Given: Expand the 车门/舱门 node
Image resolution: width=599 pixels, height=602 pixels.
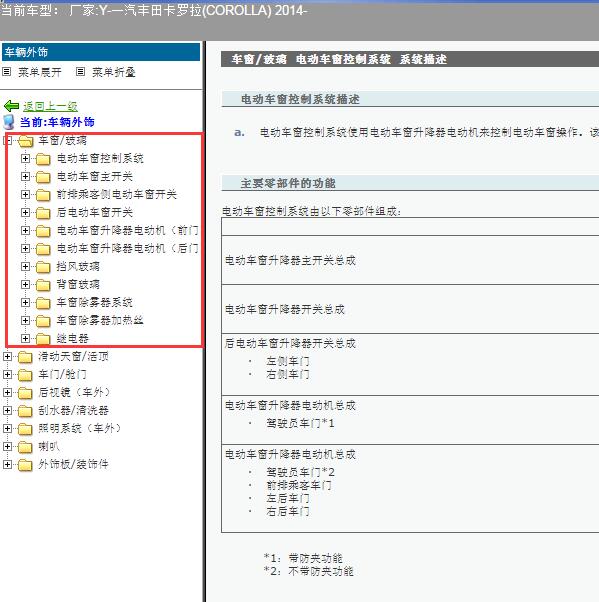Looking at the screenshot, I should (7, 374).
